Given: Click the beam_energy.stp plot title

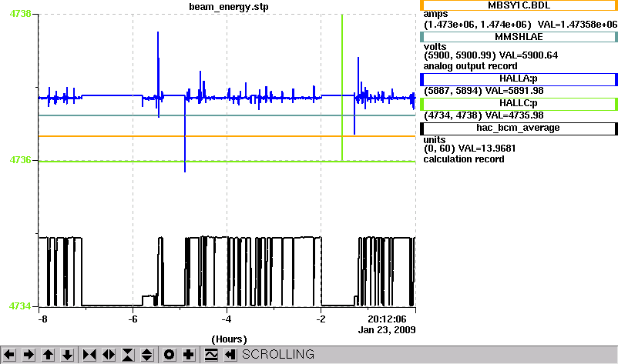Looking at the screenshot, I should 229,7.
